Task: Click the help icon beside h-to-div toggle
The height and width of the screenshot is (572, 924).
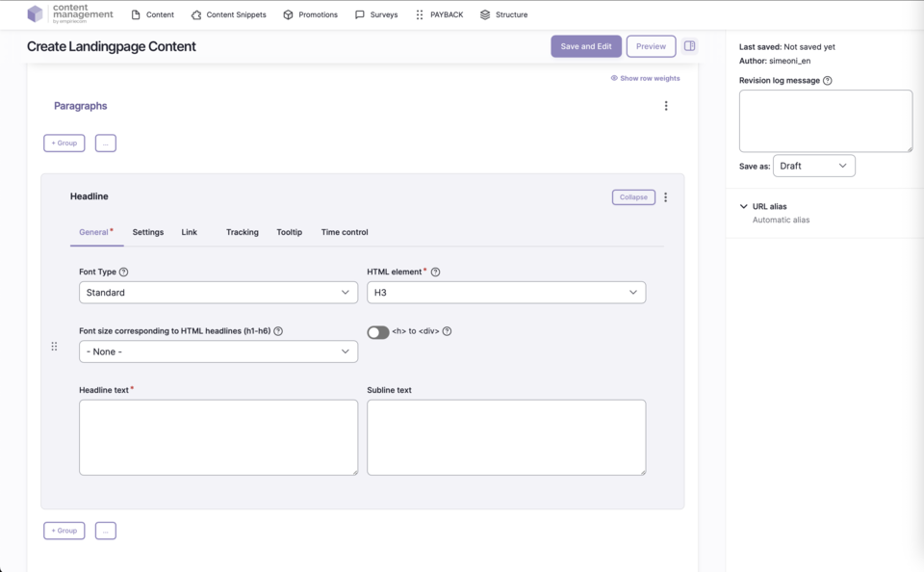Action: pos(447,331)
